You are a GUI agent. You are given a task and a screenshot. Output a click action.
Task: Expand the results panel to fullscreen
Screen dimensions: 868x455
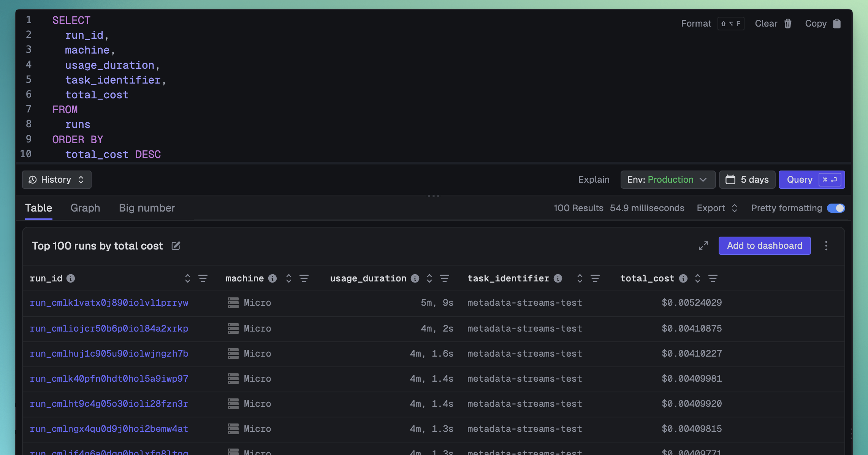tap(703, 246)
